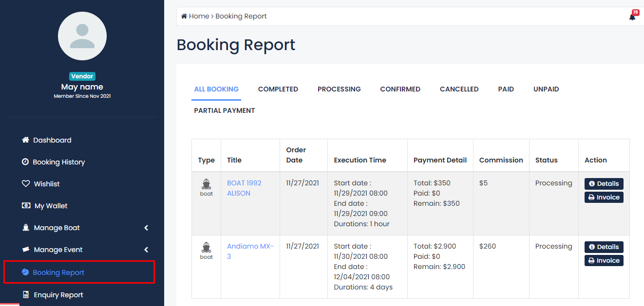Open Booking Report in the sidebar
Image resolution: width=644 pixels, height=306 pixels.
[58, 272]
